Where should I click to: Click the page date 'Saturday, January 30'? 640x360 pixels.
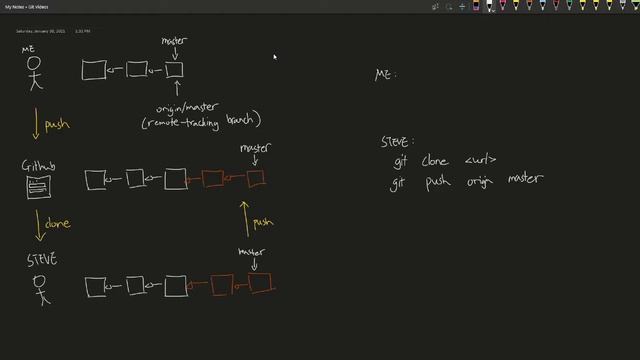40,31
